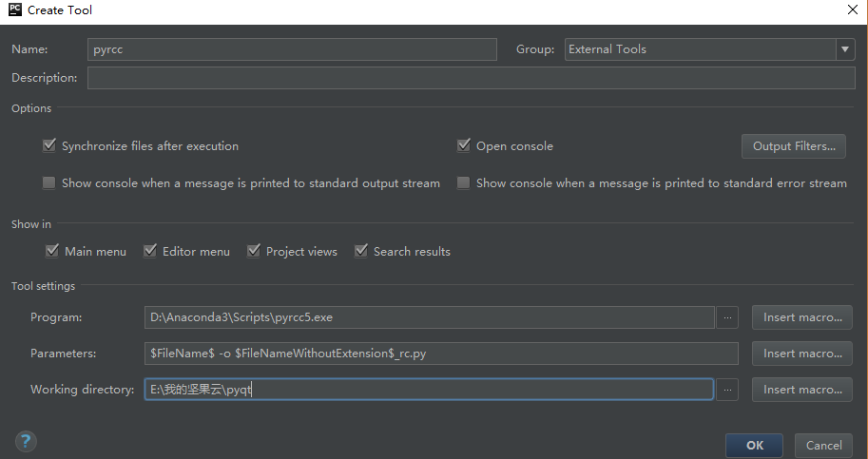Toggle Synchronize files after execution
The image size is (868, 459).
[49, 146]
